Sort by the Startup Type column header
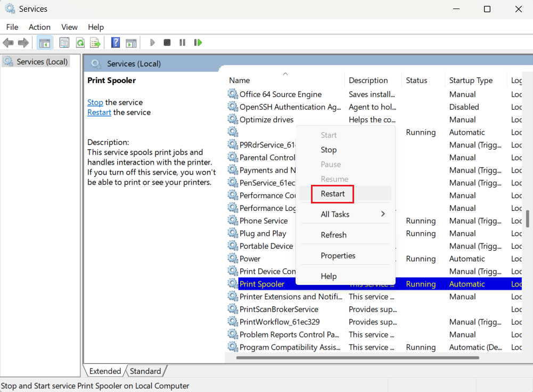This screenshot has width=533, height=392. (x=471, y=80)
